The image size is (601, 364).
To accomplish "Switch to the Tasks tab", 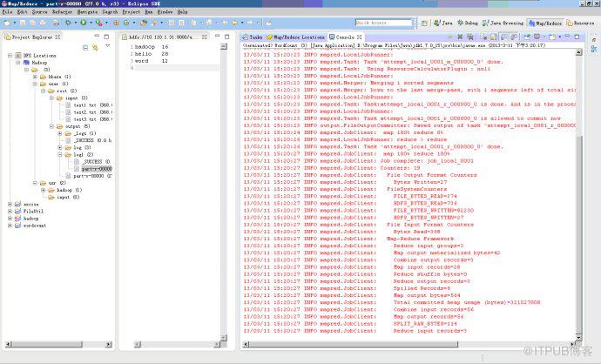I will [x=253, y=37].
